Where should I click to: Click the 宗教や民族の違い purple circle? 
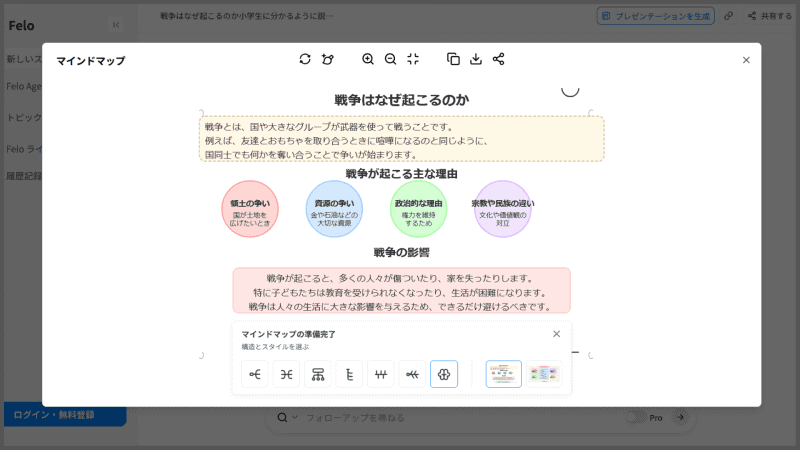[x=503, y=209]
